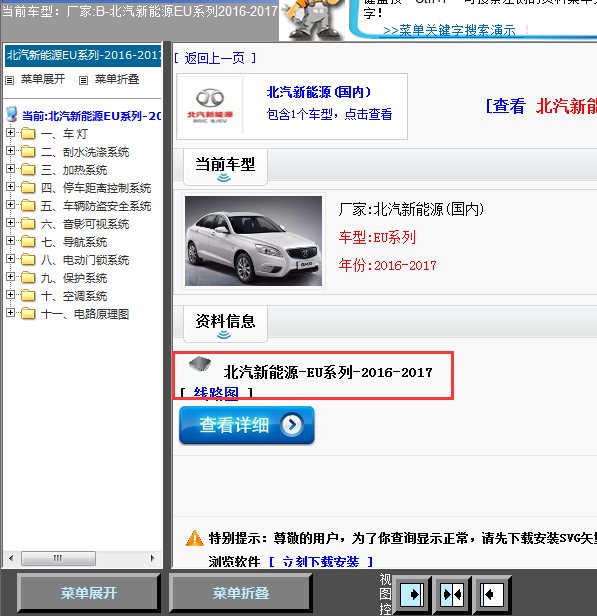Viewport: 597px width, 616px height.
Task: Click the view control center-split icon
Action: [452, 595]
